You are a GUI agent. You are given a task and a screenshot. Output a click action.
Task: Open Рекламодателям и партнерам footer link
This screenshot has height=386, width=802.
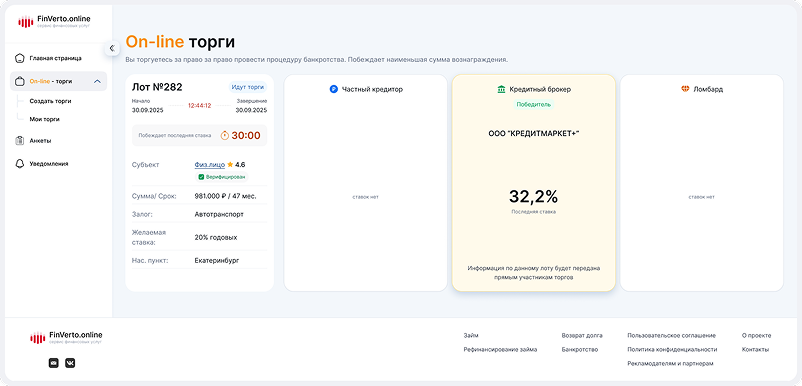pyautogui.click(x=670, y=364)
